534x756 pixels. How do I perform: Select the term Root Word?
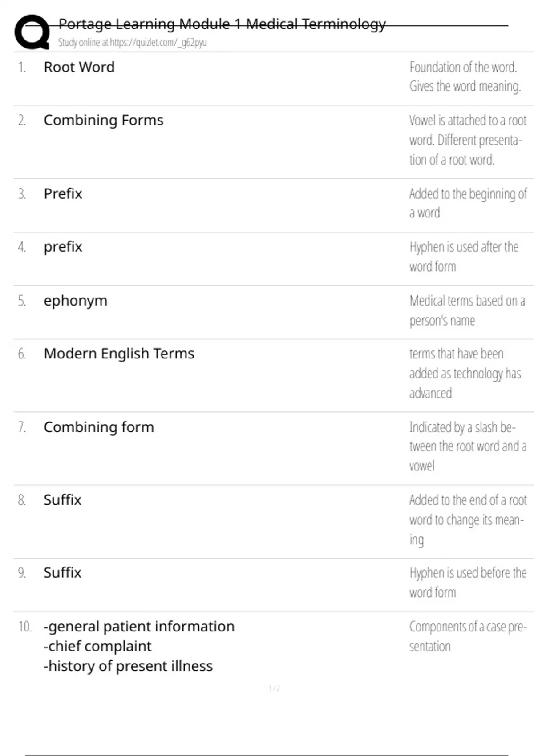(79, 67)
